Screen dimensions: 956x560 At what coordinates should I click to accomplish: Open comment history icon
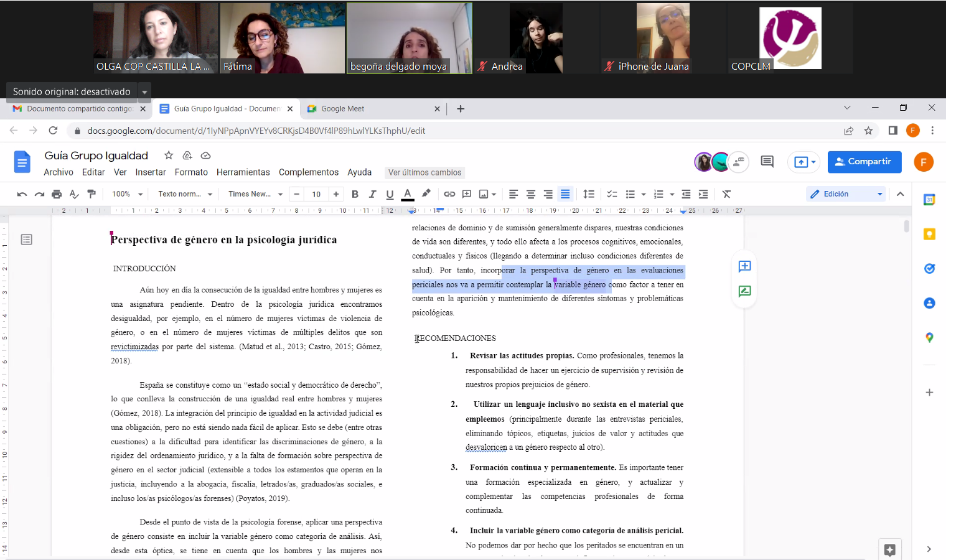(x=767, y=162)
